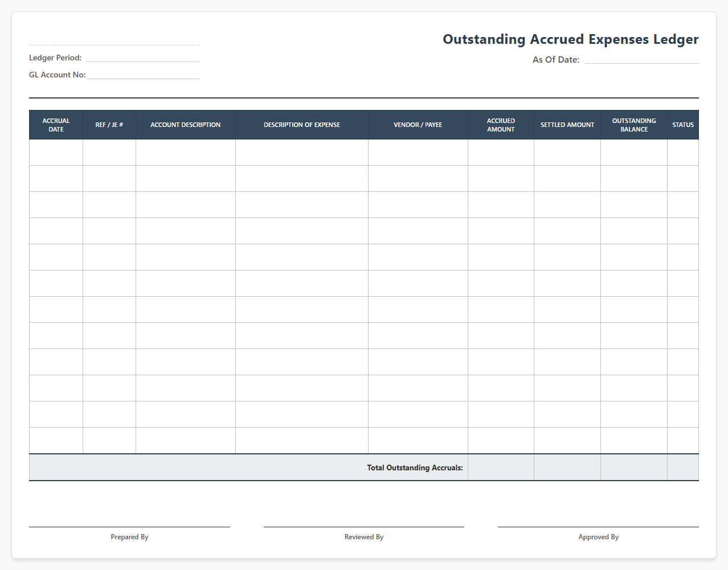
Task: Click the Prepared By signature line
Action: [129, 527]
